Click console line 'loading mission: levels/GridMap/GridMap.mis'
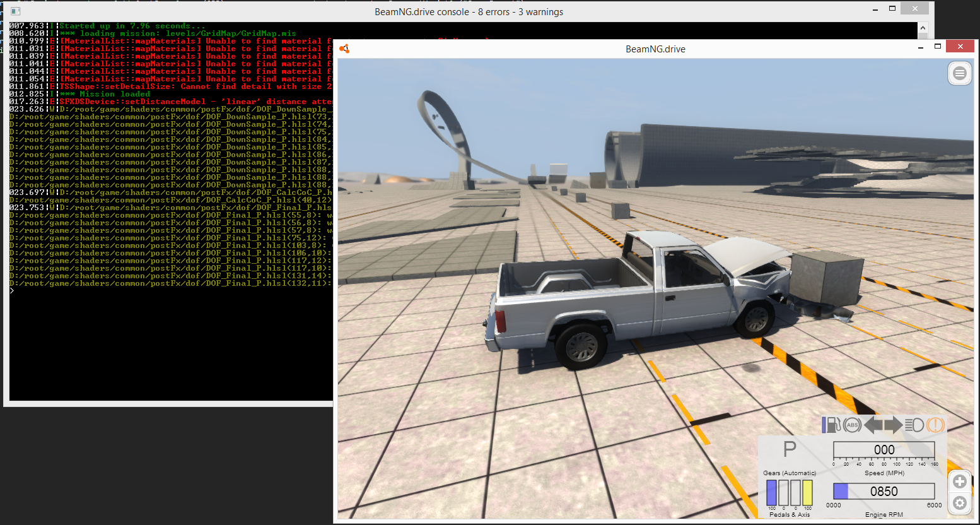The image size is (980, 525). [178, 33]
